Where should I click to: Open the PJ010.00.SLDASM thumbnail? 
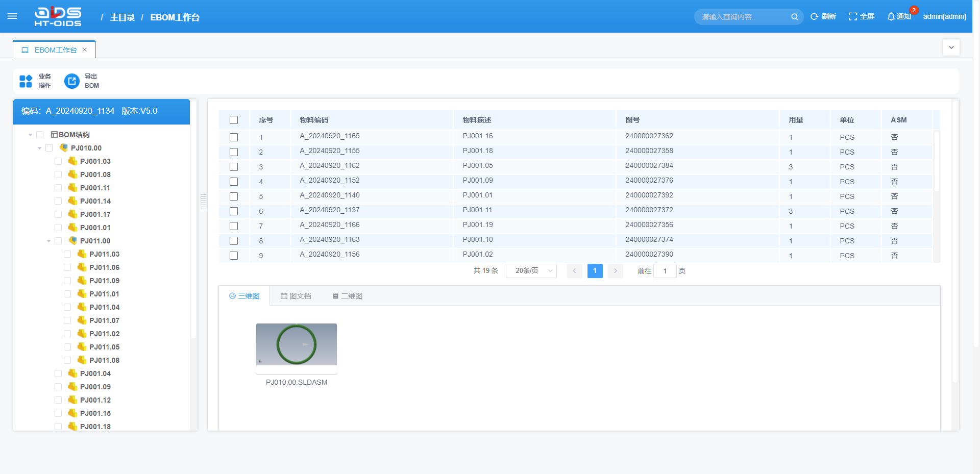coord(297,344)
